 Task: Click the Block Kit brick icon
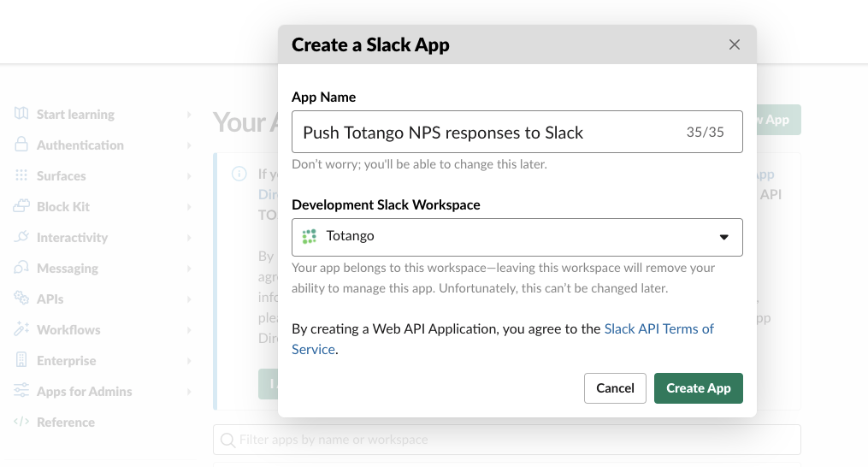click(x=21, y=206)
